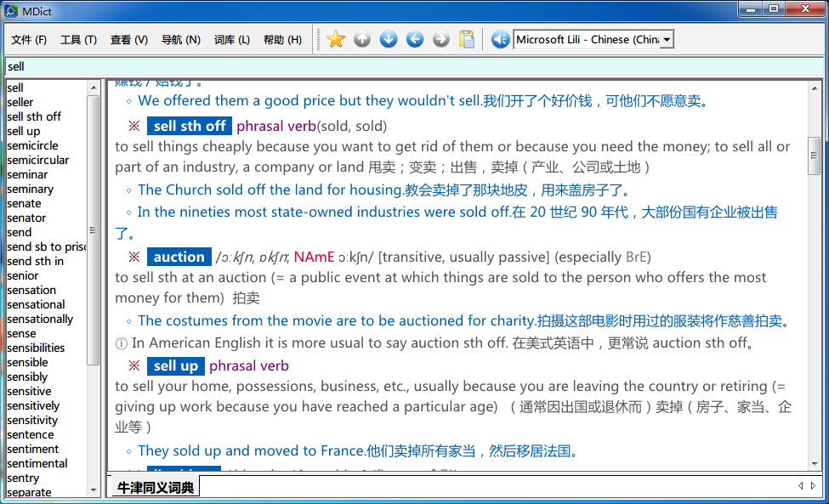Select 'semicircle' in the word list
The height and width of the screenshot is (504, 829).
[x=32, y=145]
